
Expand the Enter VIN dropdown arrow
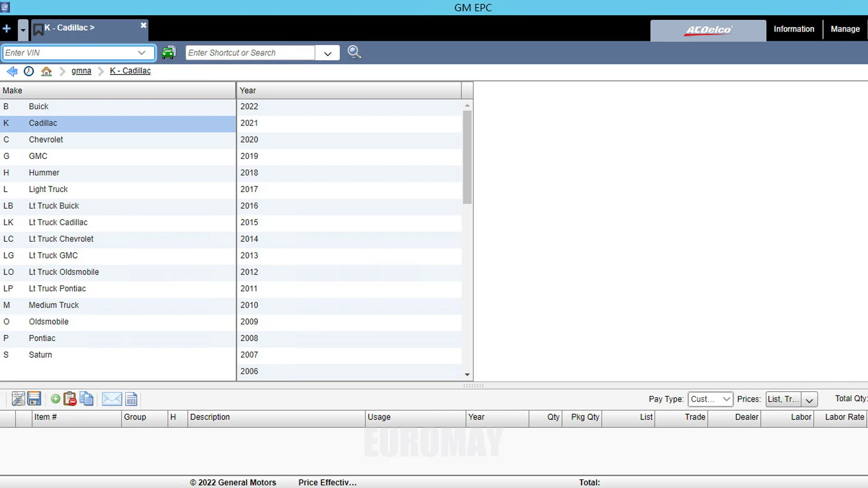point(142,52)
